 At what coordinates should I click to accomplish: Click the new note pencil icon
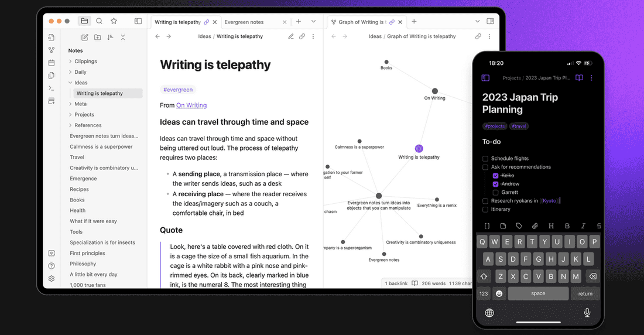point(85,37)
